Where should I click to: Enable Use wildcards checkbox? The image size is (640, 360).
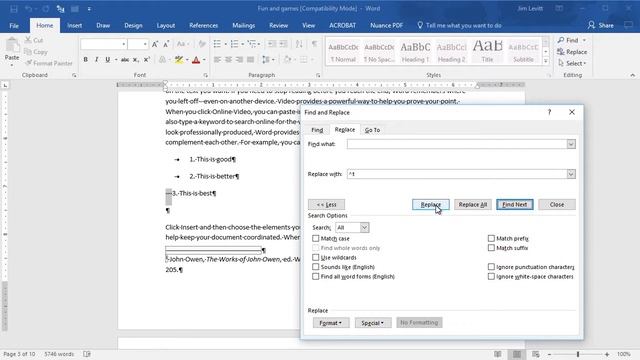316,258
